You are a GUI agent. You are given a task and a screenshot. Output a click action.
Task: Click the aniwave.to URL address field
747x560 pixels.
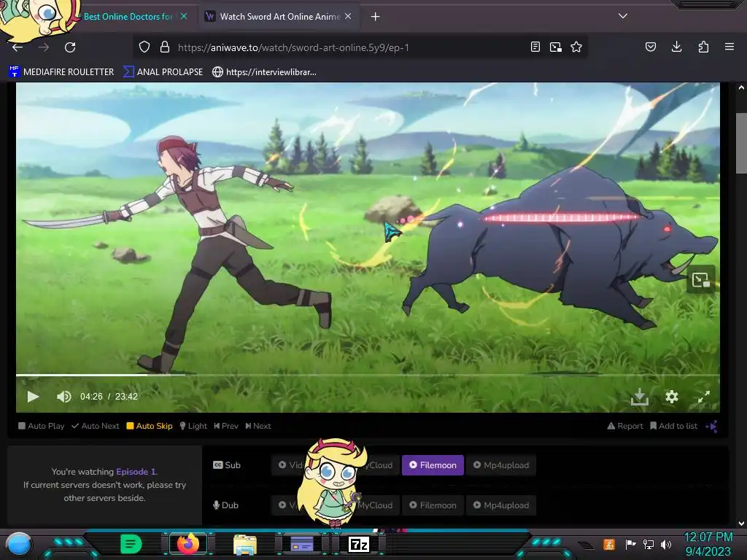pos(293,47)
